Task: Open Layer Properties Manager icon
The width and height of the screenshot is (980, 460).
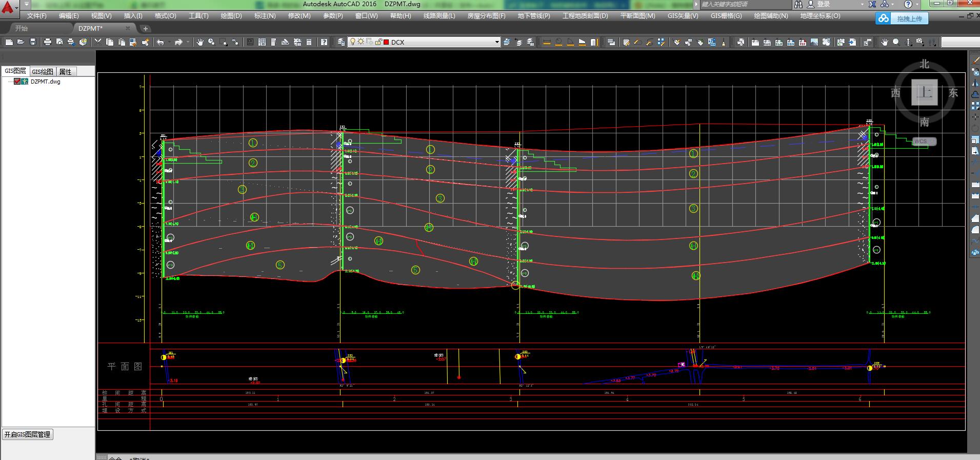Action: click(341, 42)
